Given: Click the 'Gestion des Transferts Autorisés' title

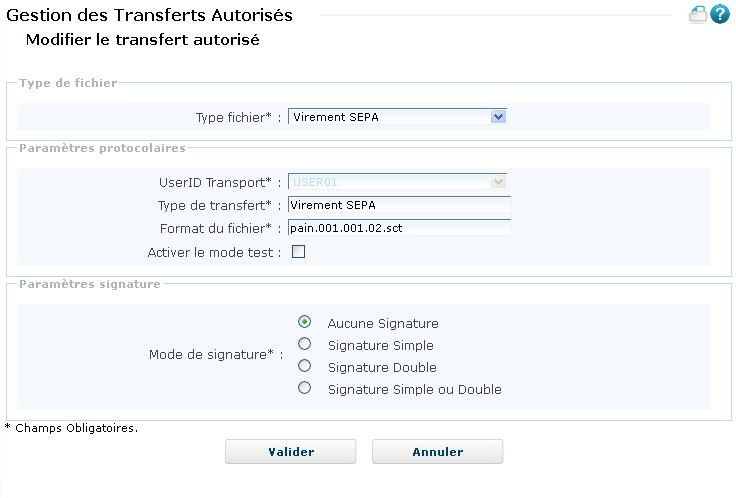Looking at the screenshot, I should pyautogui.click(x=150, y=15).
